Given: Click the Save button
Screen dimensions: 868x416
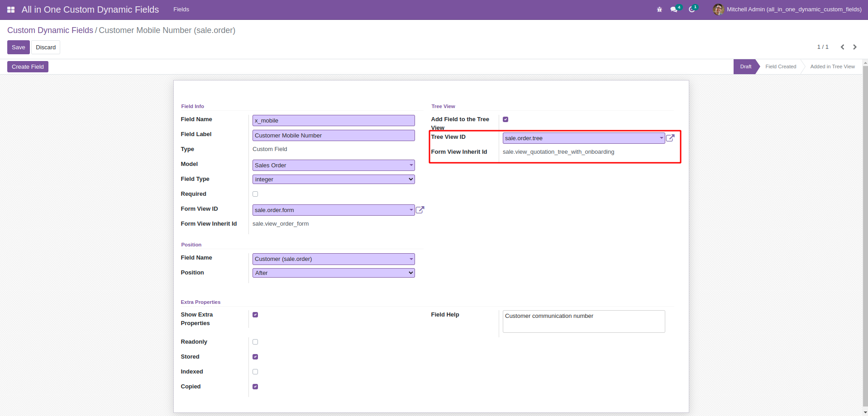Looking at the screenshot, I should click(x=19, y=47).
